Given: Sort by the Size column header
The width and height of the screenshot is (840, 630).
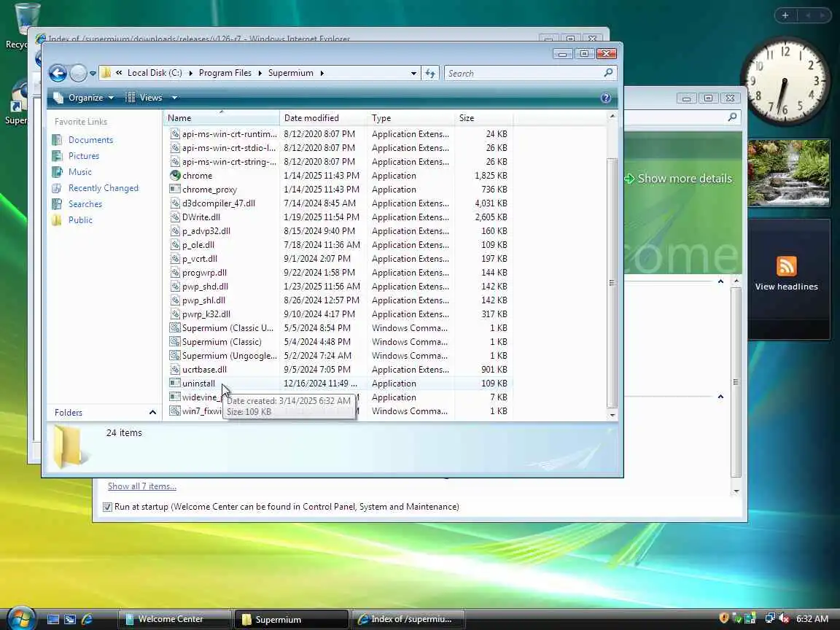Looking at the screenshot, I should 483,118.
